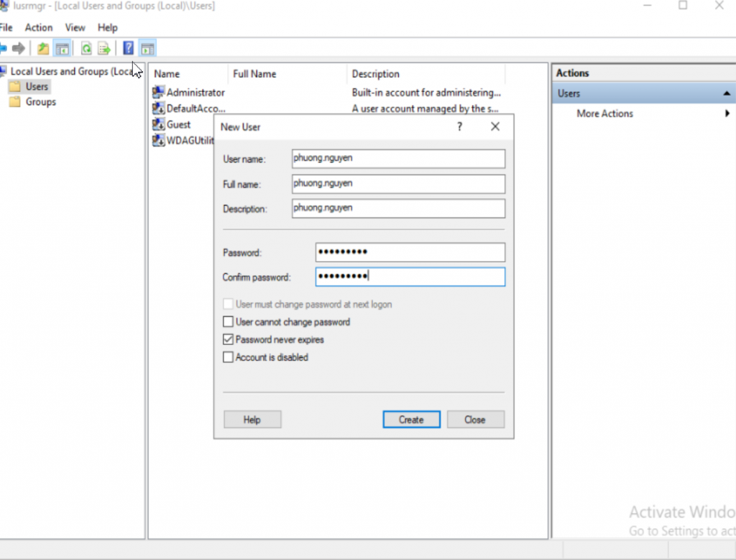Toggle the Show/Hide Action Pane icon
This screenshot has width=736, height=560.
(147, 48)
